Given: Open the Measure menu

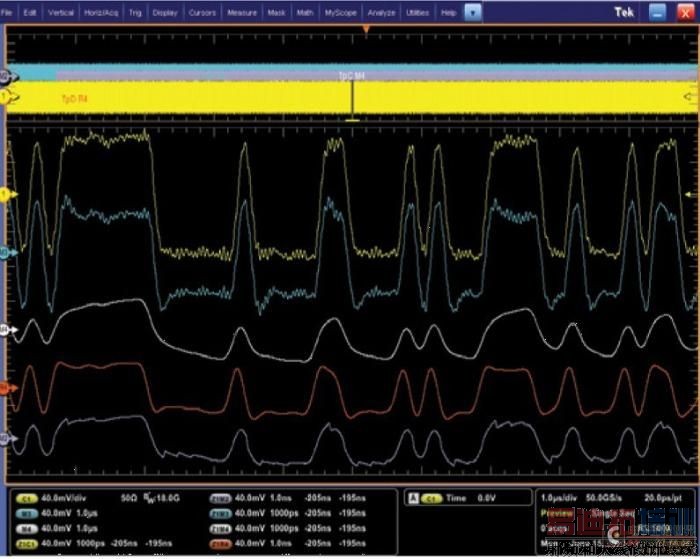Looking at the screenshot, I should click(x=242, y=13).
